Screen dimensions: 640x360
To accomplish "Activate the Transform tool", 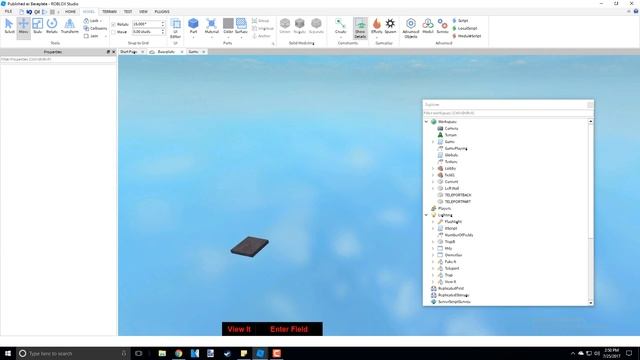I will point(70,26).
